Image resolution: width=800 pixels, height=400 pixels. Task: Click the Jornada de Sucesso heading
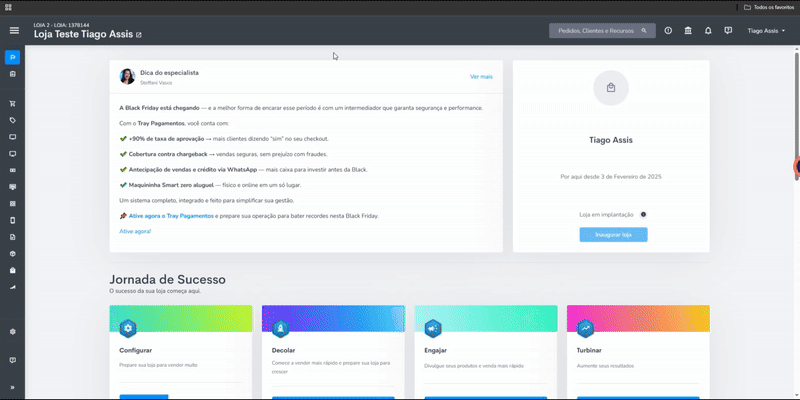167,280
